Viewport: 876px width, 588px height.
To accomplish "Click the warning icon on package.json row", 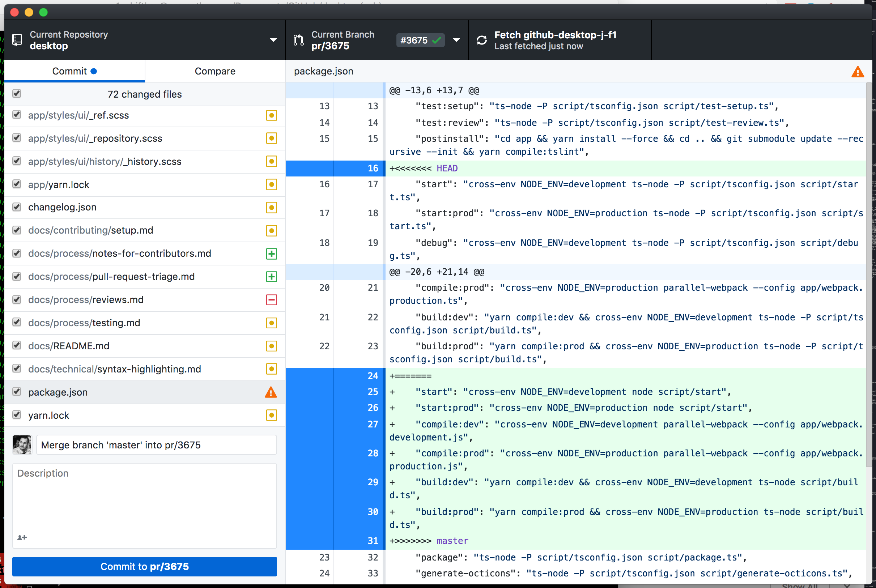I will (271, 392).
